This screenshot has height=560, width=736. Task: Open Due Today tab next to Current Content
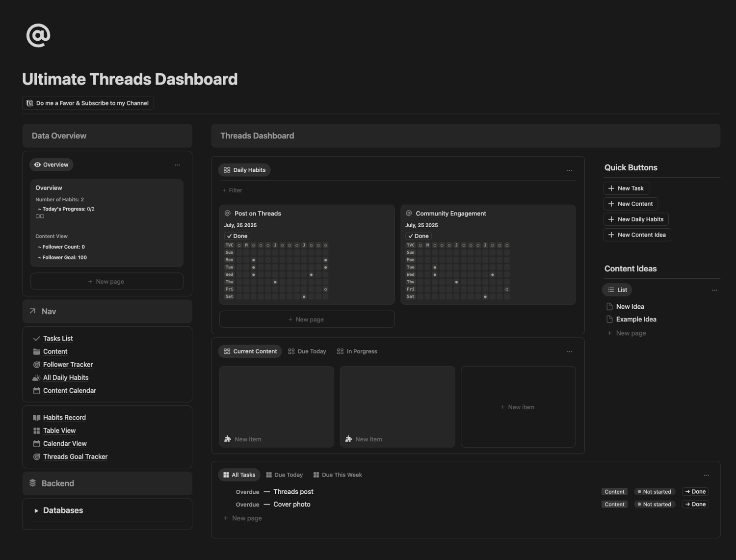(307, 351)
